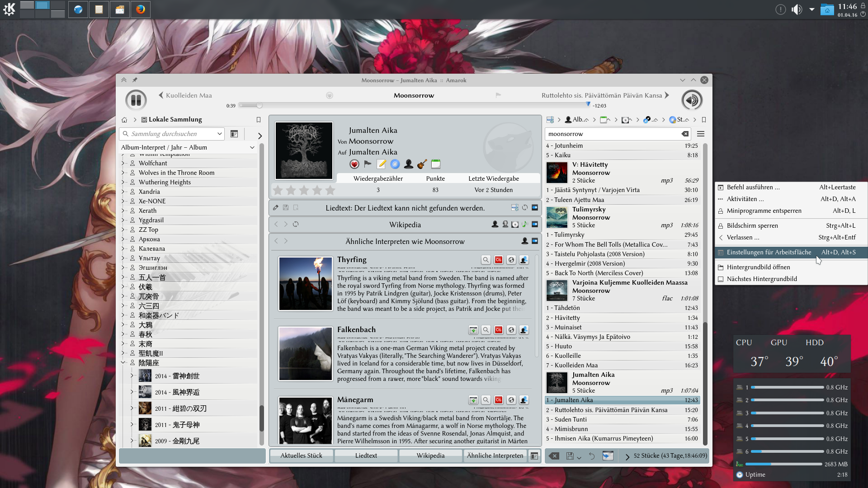Click the volume speaker button in Amarok
Image resolution: width=868 pixels, height=488 pixels.
point(692,100)
